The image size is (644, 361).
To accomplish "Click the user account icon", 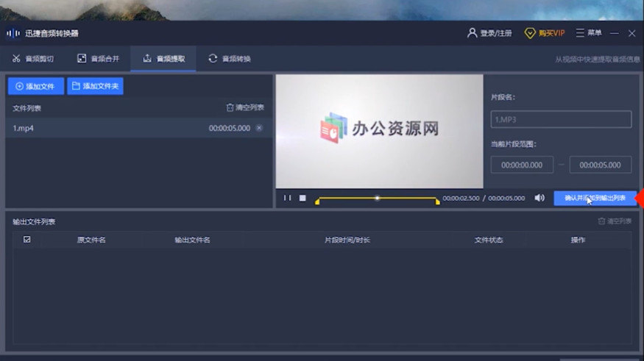I will [x=472, y=33].
